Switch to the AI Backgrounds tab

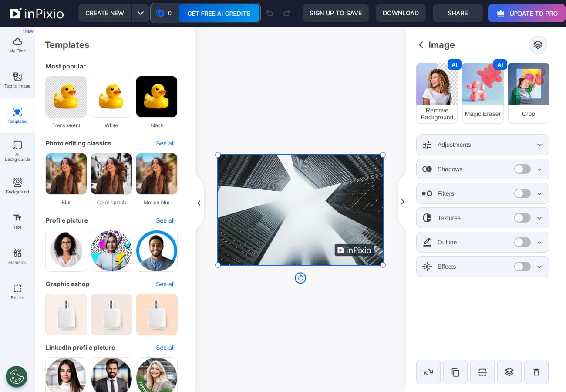(x=17, y=151)
